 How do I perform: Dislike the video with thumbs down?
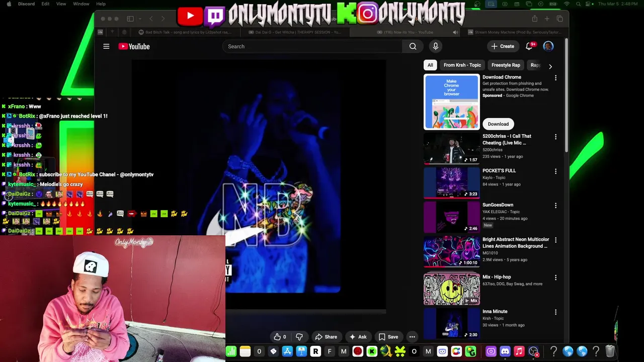pos(299,337)
